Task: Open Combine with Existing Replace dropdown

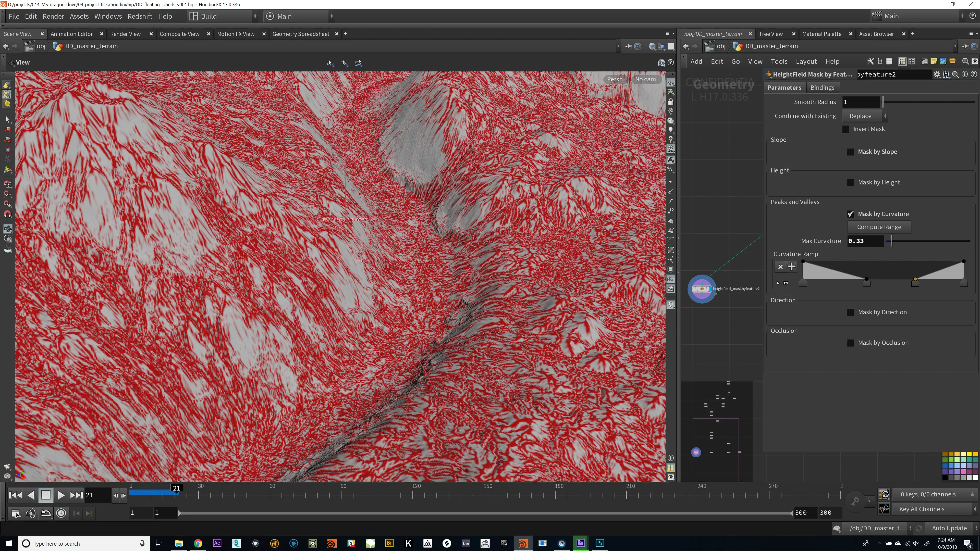Action: click(865, 116)
